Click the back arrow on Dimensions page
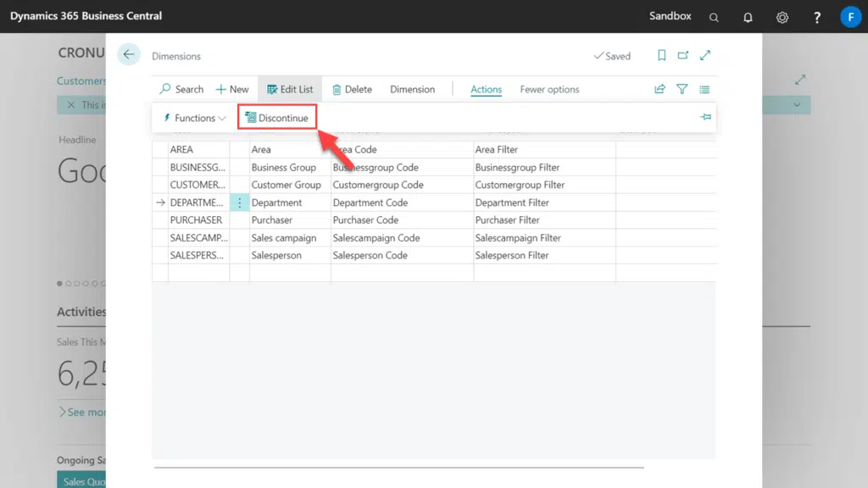This screenshot has height=488, width=868. click(x=129, y=55)
